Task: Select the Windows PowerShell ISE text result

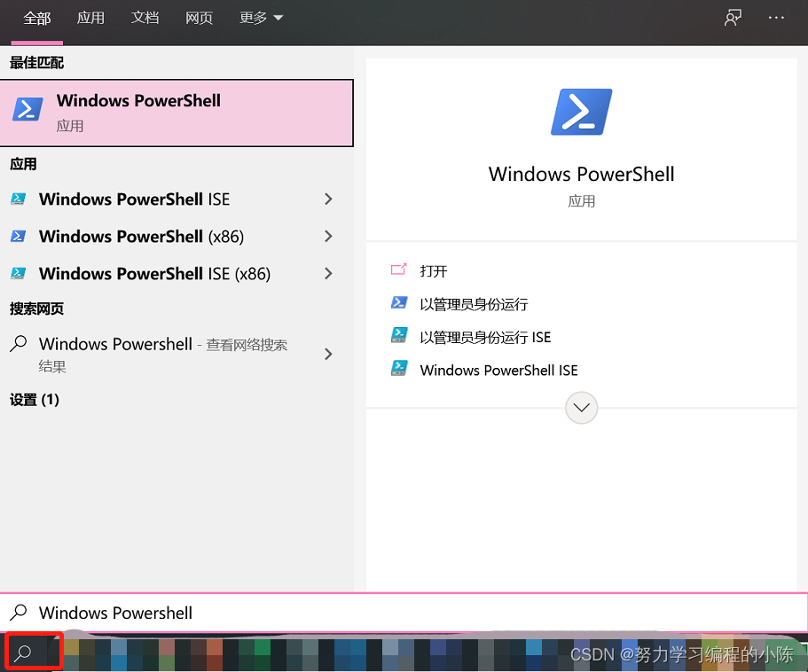Action: (x=135, y=199)
